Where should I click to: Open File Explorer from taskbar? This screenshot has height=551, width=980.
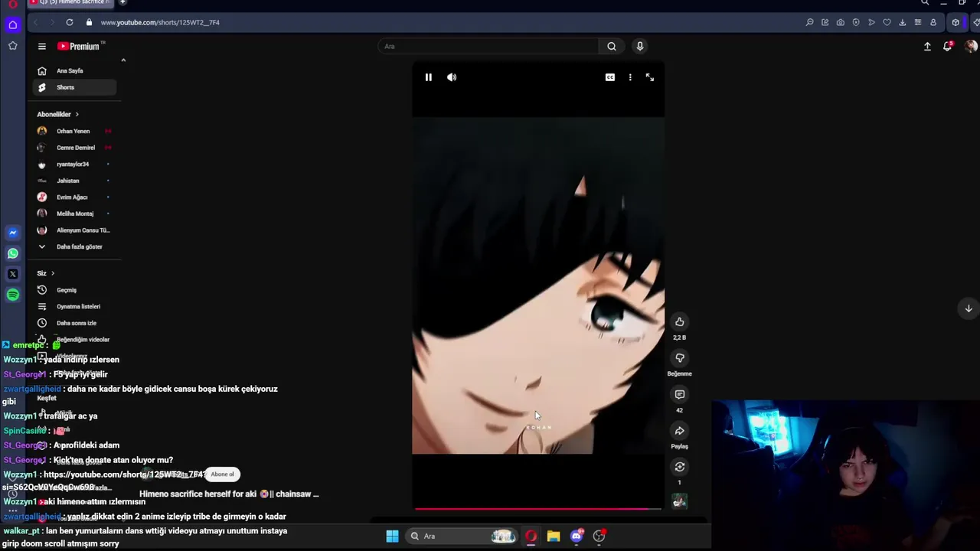tap(554, 536)
